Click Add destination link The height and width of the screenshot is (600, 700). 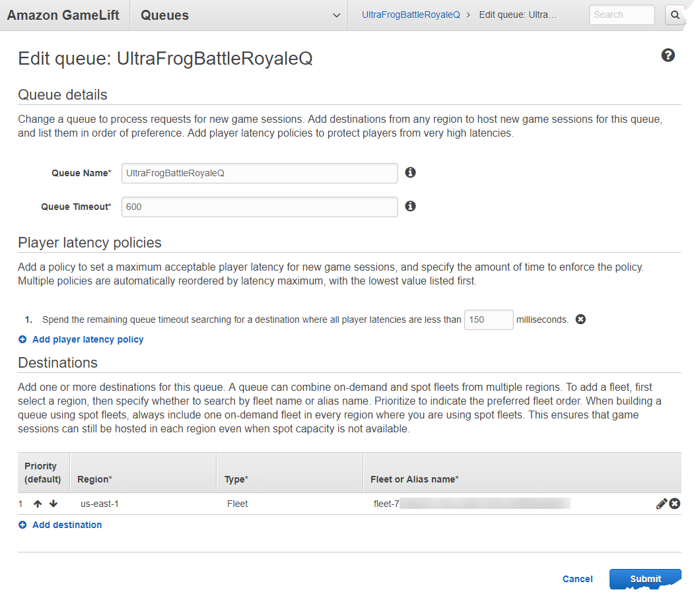pyautogui.click(x=67, y=525)
